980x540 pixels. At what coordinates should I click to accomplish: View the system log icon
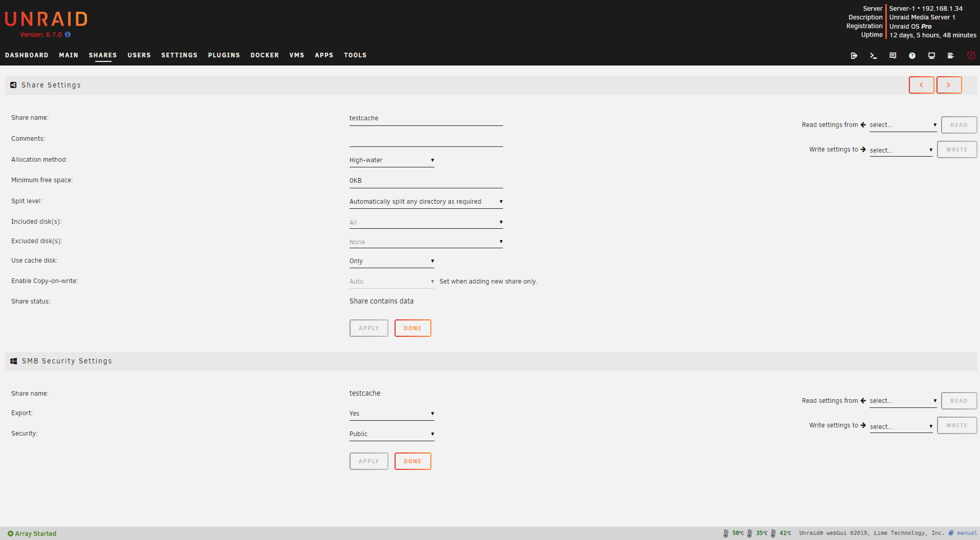click(950, 55)
